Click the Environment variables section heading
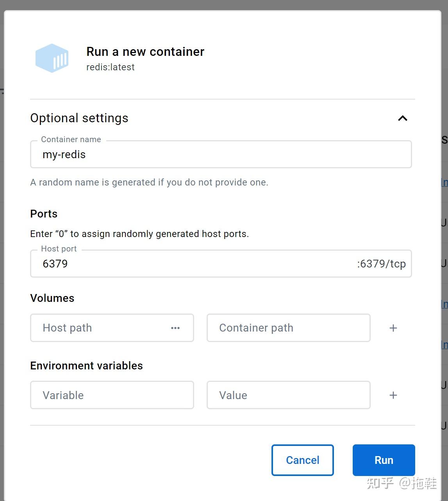This screenshot has height=501, width=448. click(x=87, y=366)
